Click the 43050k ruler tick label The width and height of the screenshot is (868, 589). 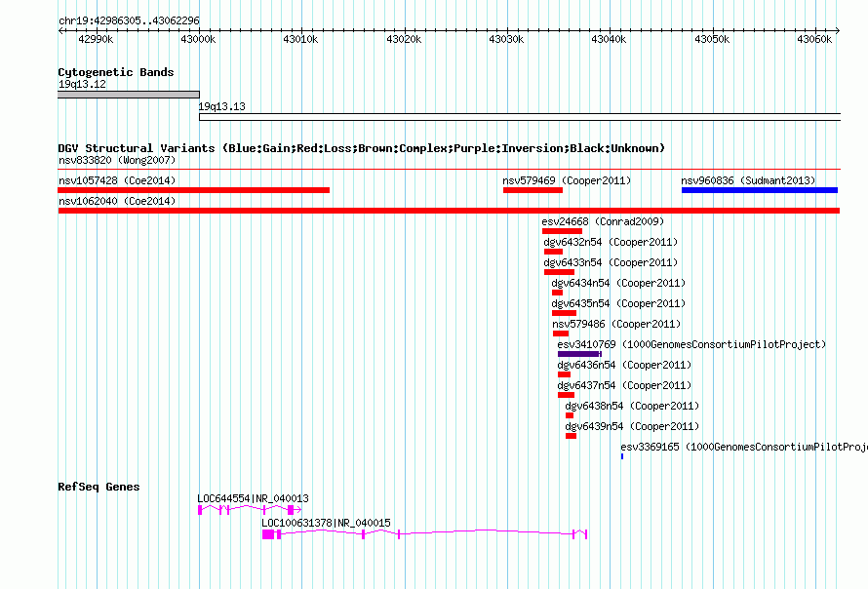[713, 39]
